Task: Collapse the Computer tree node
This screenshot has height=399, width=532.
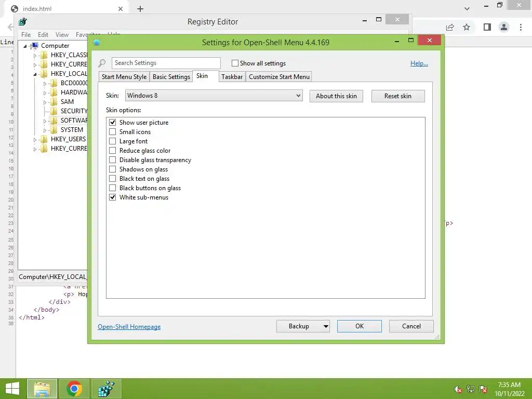Action: (25, 46)
